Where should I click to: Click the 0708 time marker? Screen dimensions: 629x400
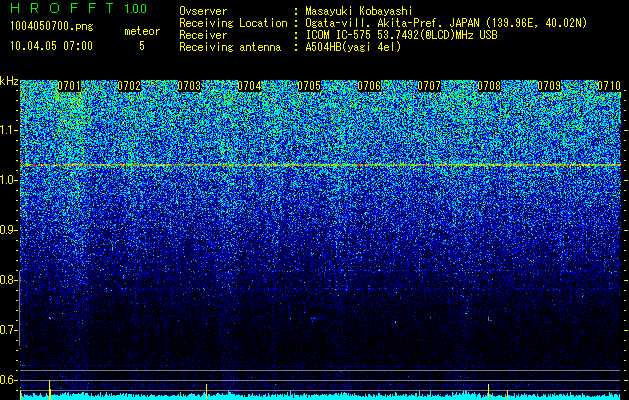pos(489,86)
